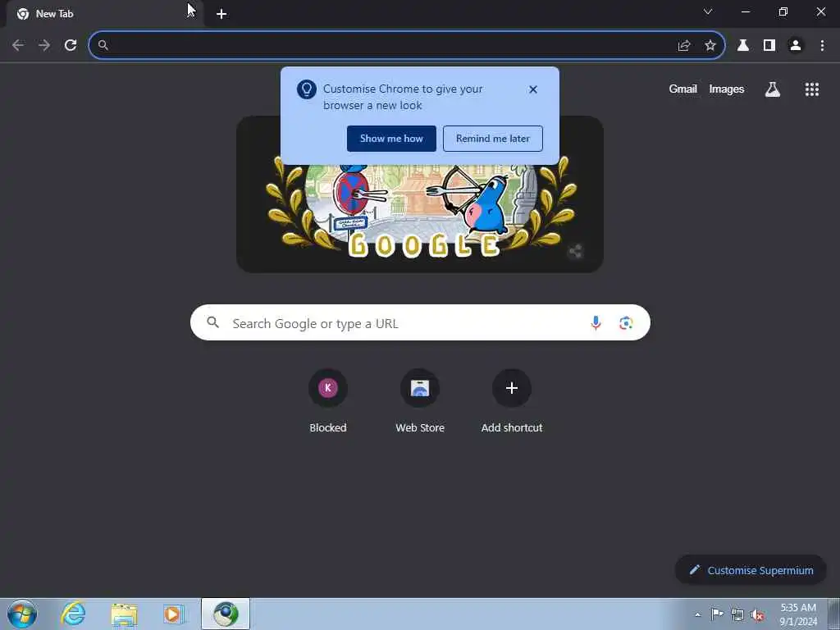Screen dimensions: 840x630
Task: Click the muted volume tray icon
Action: click(757, 614)
